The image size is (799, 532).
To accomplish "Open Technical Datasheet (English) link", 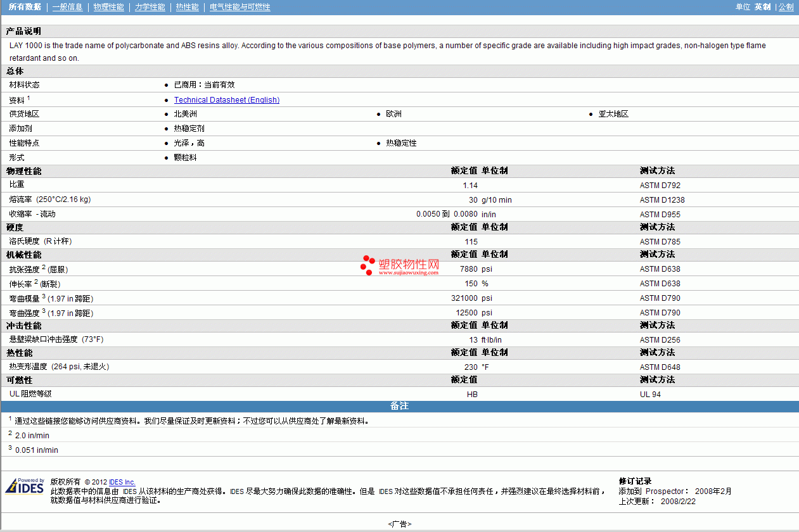I will (x=227, y=100).
